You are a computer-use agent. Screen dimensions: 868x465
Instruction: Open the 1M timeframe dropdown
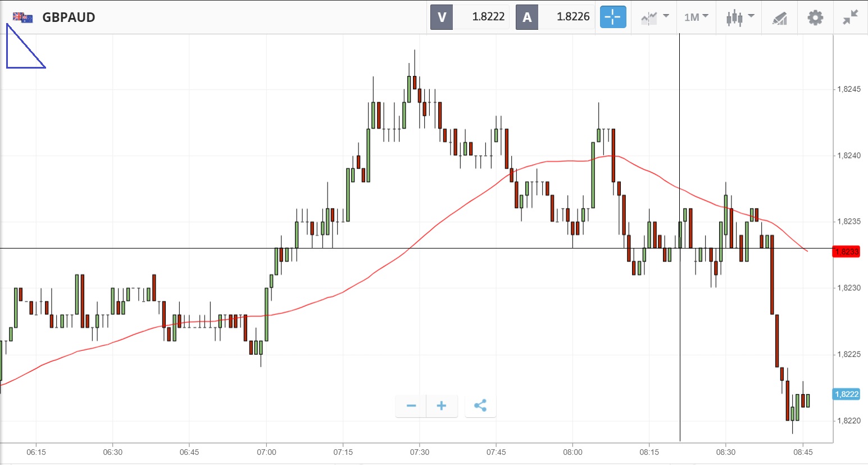click(696, 17)
